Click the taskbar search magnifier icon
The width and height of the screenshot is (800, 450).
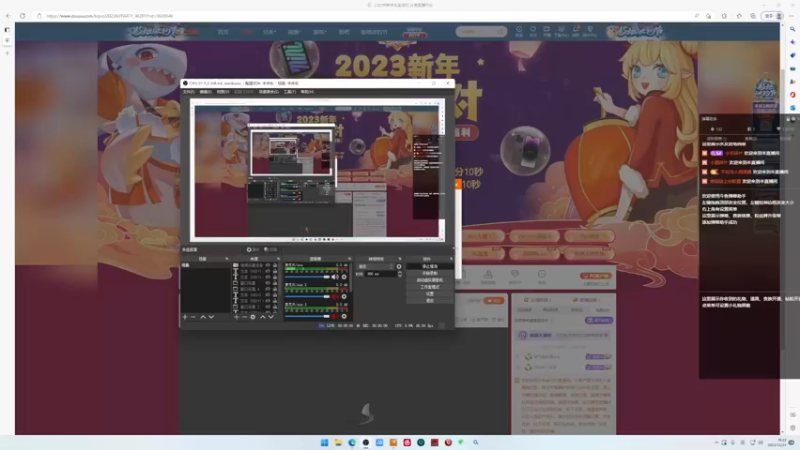click(476, 442)
